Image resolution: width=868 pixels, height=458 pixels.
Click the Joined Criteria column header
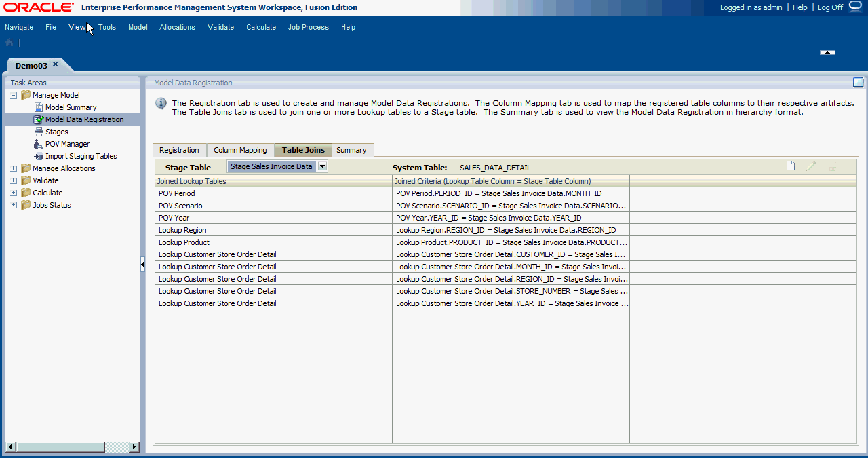pos(511,181)
